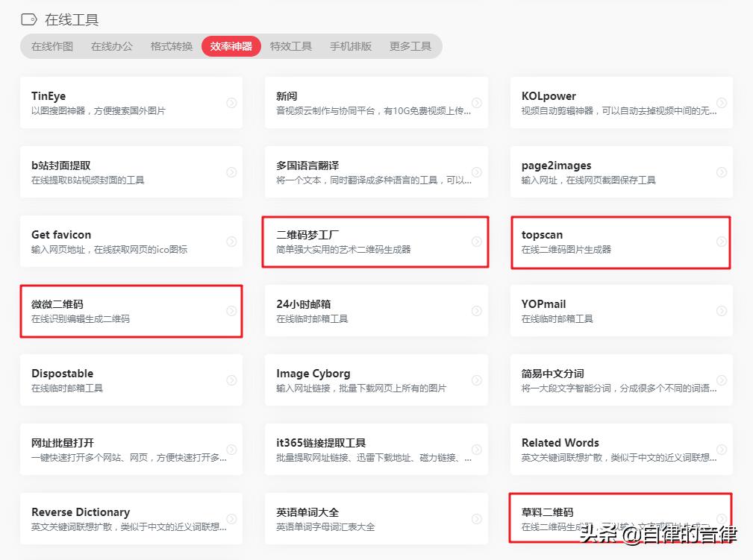Click the chevron on KOLpower card
The width and height of the screenshot is (753, 560).
pyautogui.click(x=721, y=103)
